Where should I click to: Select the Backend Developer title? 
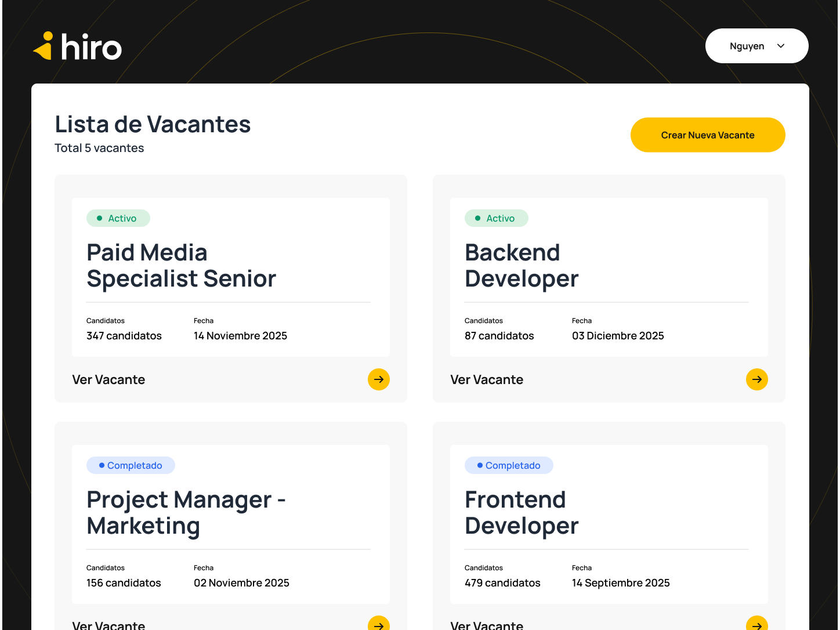[522, 266]
